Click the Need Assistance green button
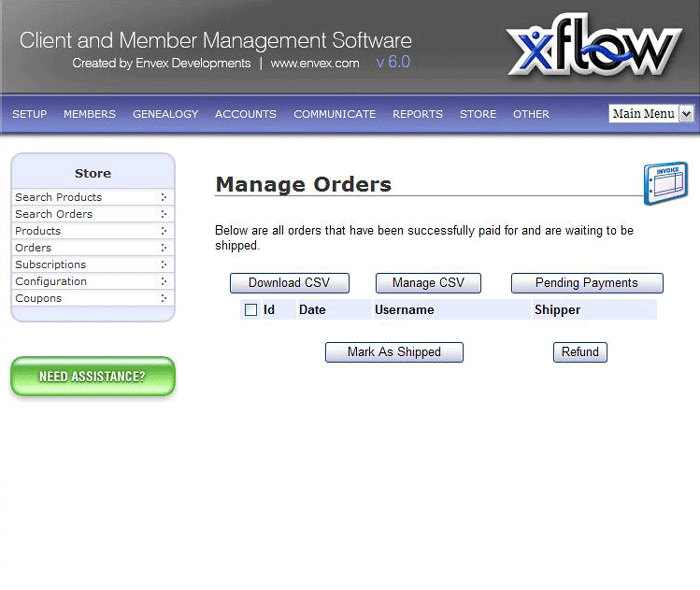 click(92, 377)
